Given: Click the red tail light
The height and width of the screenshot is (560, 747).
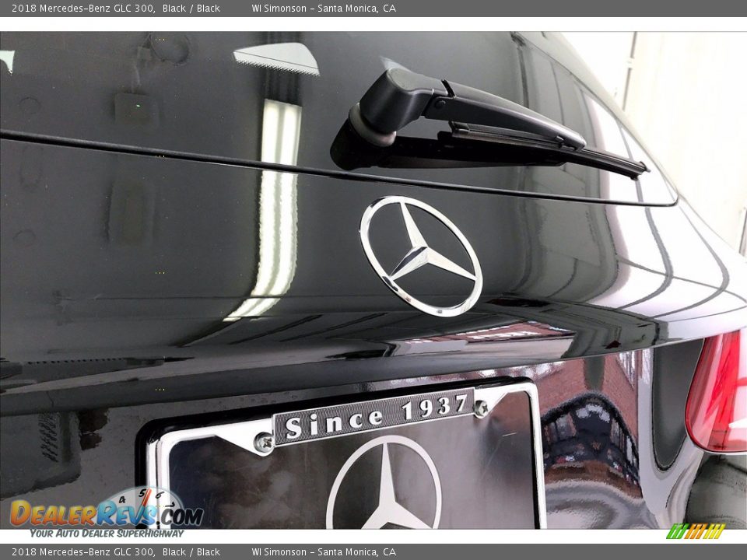Looking at the screenshot, I should (717, 392).
